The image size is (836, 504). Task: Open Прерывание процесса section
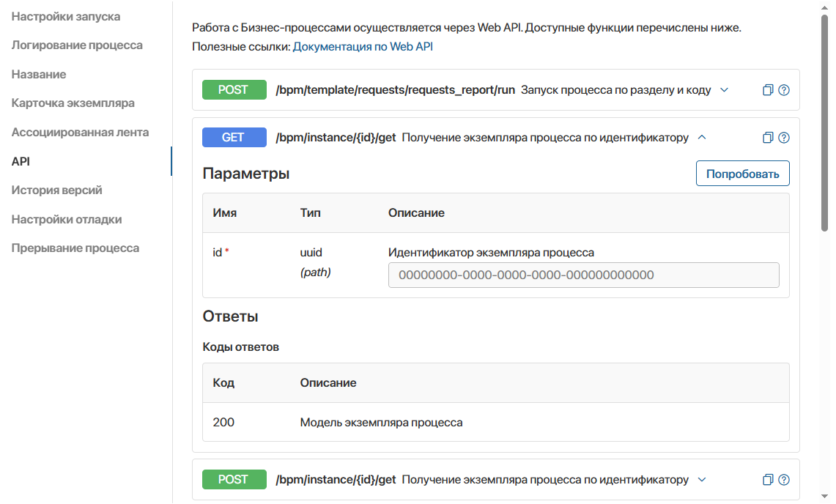[x=75, y=248]
